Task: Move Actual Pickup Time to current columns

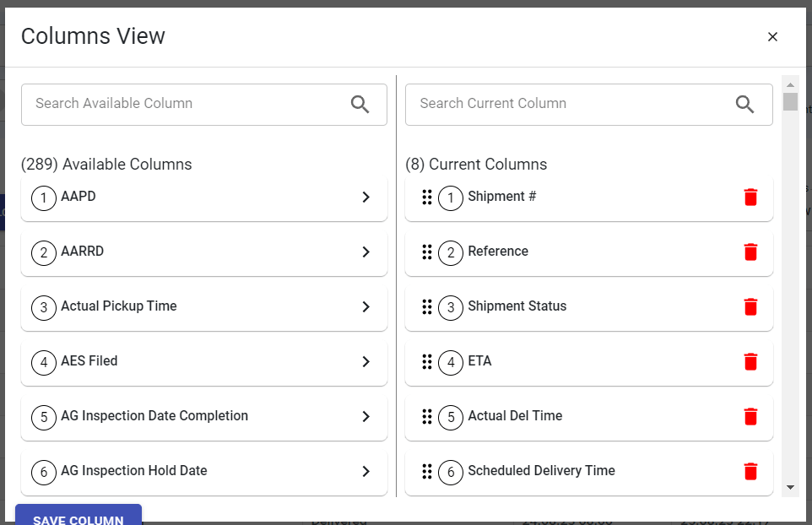Action: 365,306
